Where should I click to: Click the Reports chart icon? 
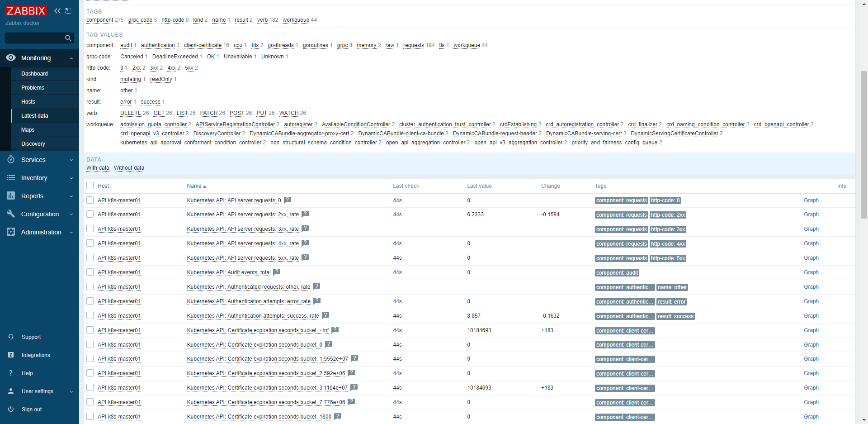(11, 195)
